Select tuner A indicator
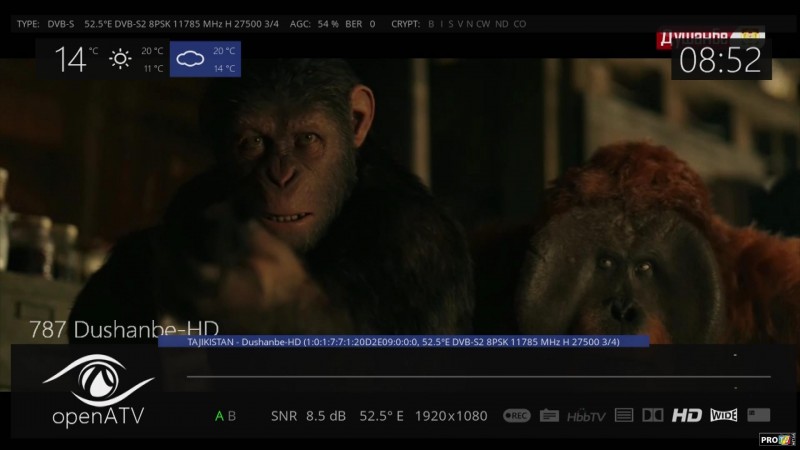Viewport: 800px width, 450px height. (x=219, y=415)
